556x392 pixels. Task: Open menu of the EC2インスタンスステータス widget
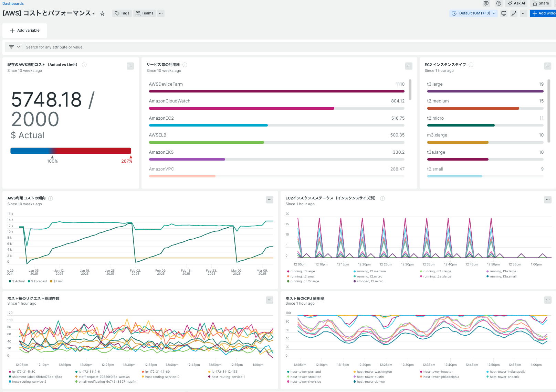pos(548,200)
